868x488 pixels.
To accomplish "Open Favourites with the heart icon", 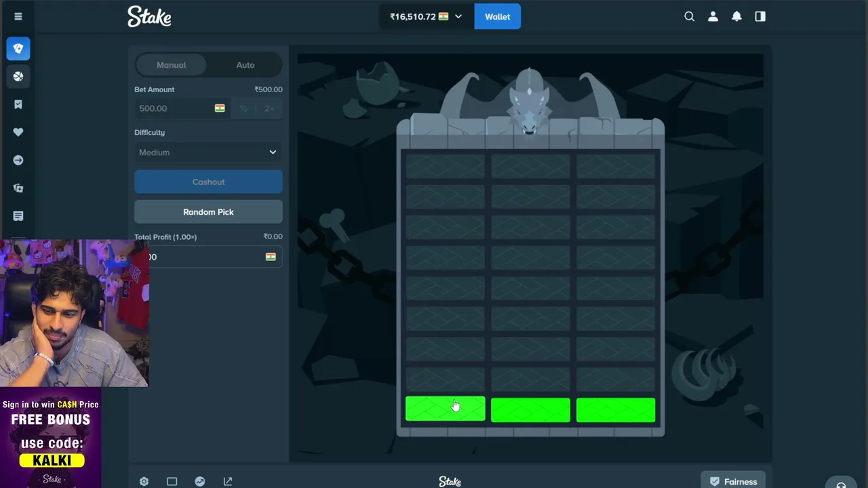I will coord(18,132).
